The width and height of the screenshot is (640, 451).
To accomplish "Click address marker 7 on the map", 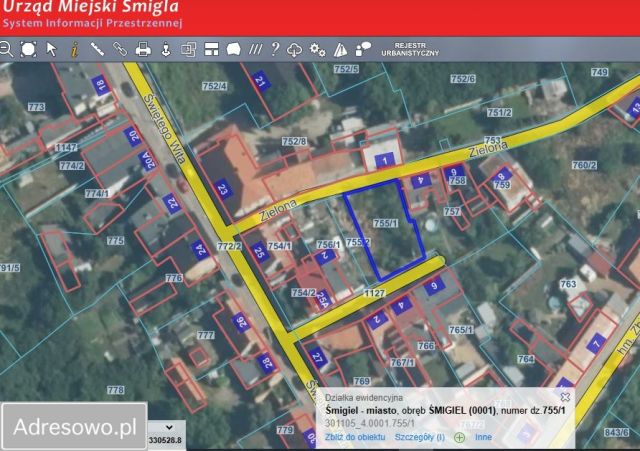I will (x=596, y=343).
